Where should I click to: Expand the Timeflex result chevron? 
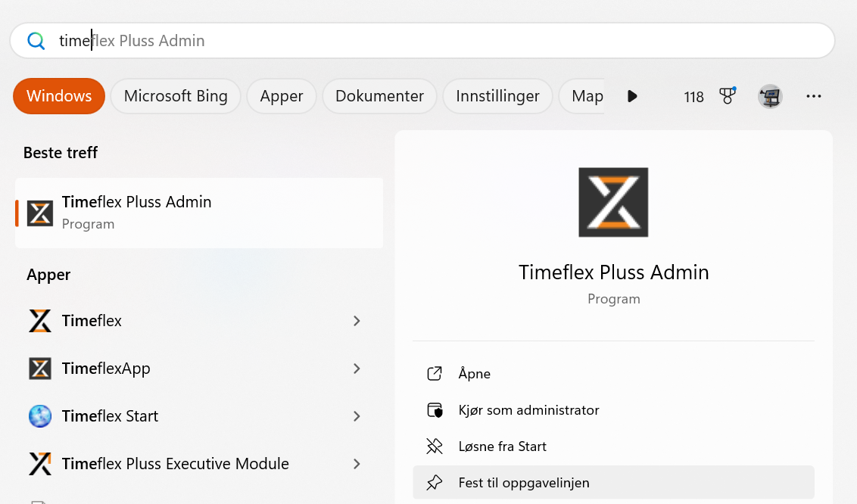click(x=357, y=321)
